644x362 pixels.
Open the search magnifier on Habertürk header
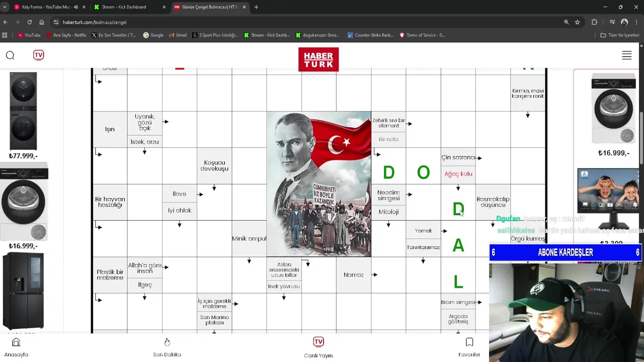pos(10,55)
